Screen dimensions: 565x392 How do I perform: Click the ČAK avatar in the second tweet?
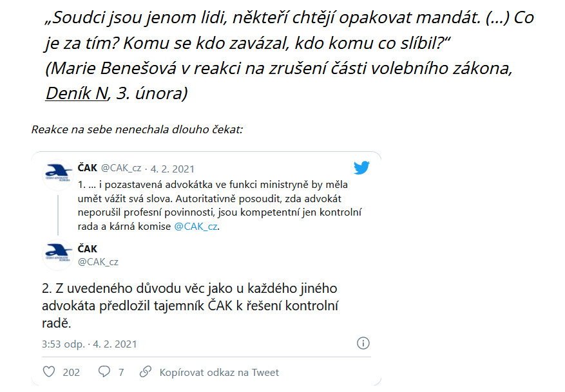pos(58,255)
